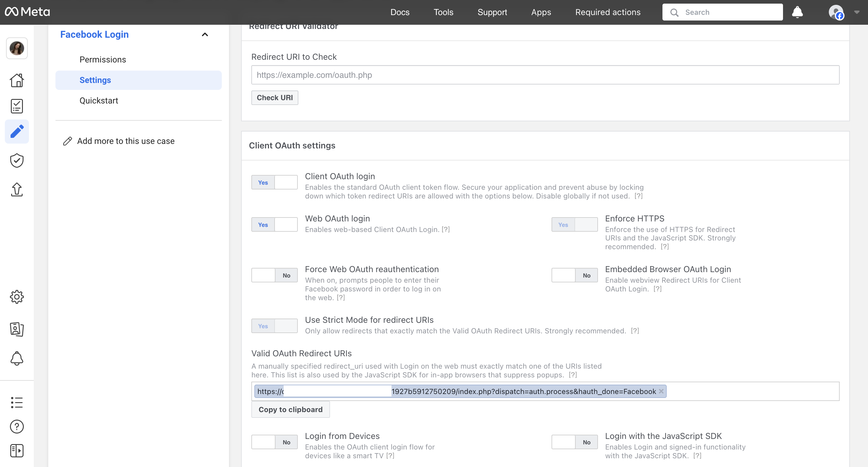The width and height of the screenshot is (868, 467).
Task: Click the Client OAuth settings heading
Action: [x=292, y=146]
